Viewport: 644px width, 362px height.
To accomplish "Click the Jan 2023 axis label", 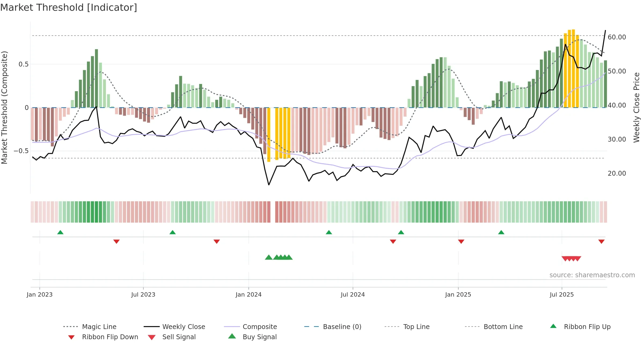I will (x=40, y=294).
